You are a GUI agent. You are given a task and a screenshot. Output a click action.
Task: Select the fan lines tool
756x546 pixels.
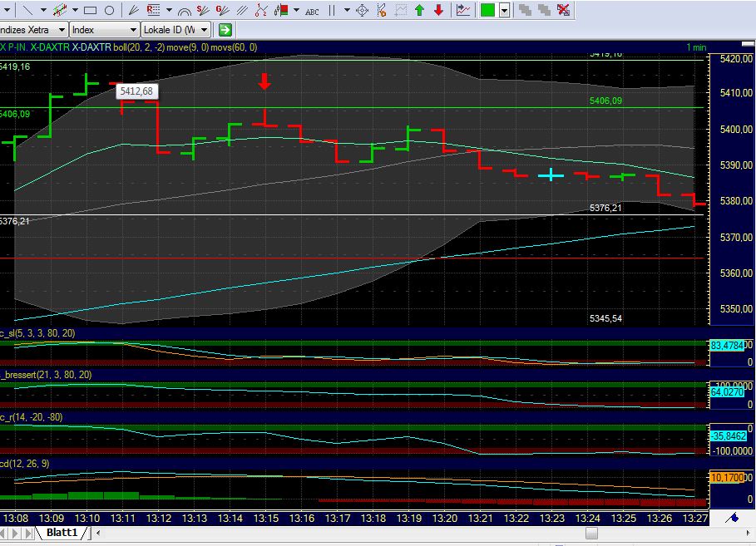coord(133,10)
